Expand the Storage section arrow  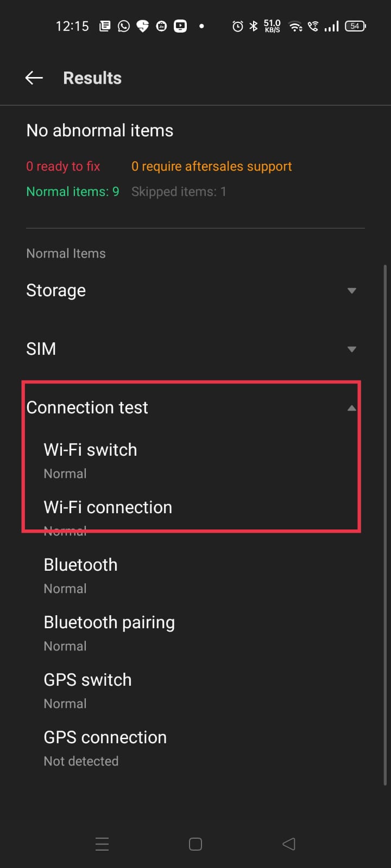tap(351, 291)
